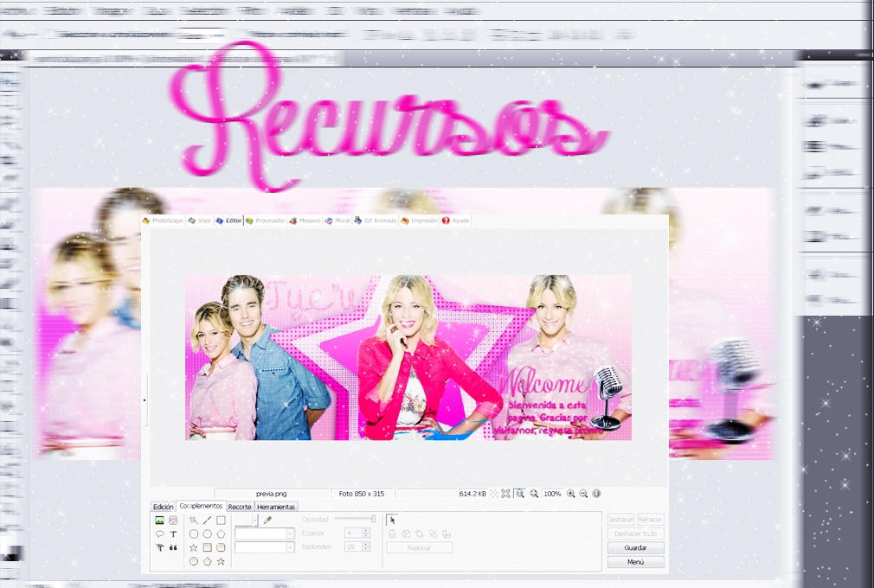This screenshot has height=588, width=874.
Task: Click the zoom-in magnifier in status bar
Action: (571, 494)
